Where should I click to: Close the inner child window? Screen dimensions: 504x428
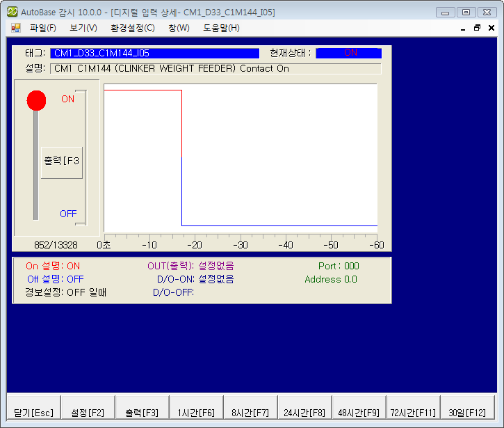pyautogui.click(x=491, y=28)
